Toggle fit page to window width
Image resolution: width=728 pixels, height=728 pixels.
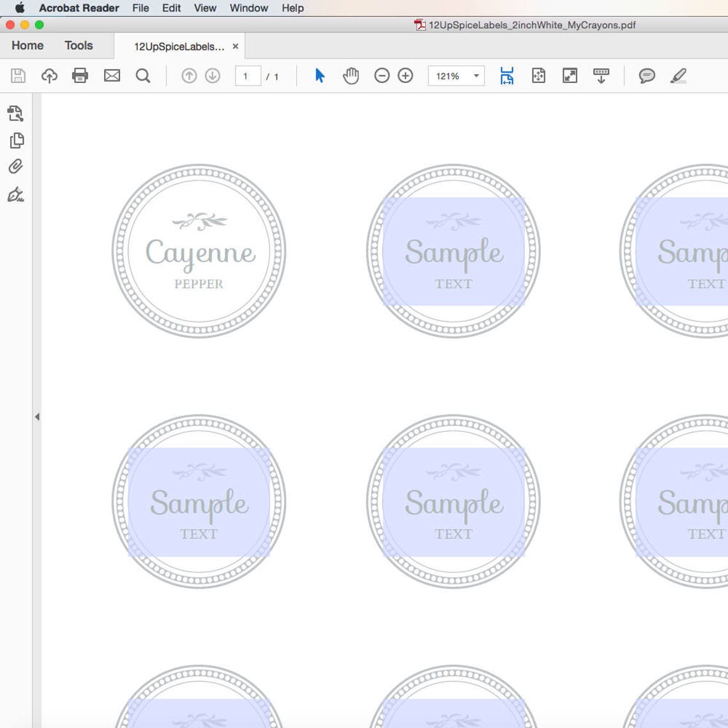click(506, 75)
